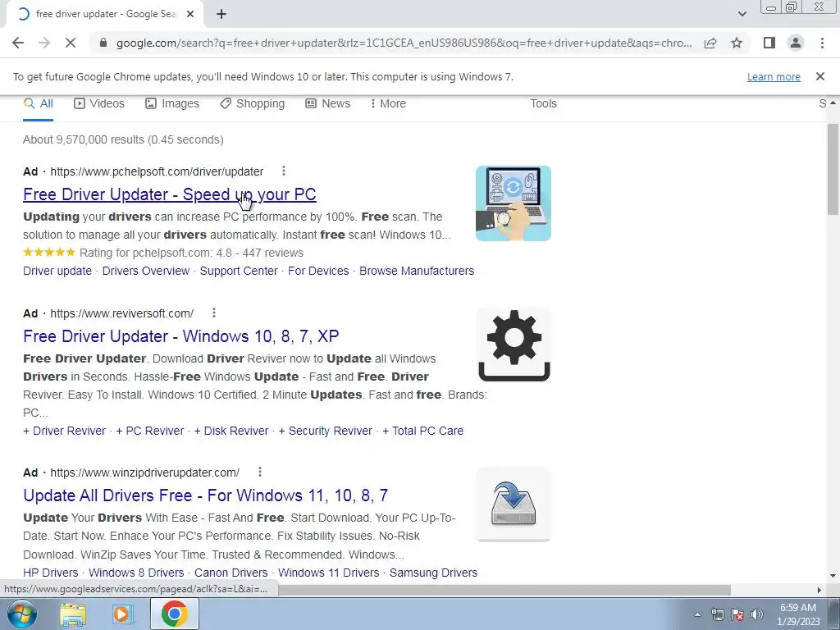
Task: Open Chrome profile avatar
Action: click(x=796, y=43)
